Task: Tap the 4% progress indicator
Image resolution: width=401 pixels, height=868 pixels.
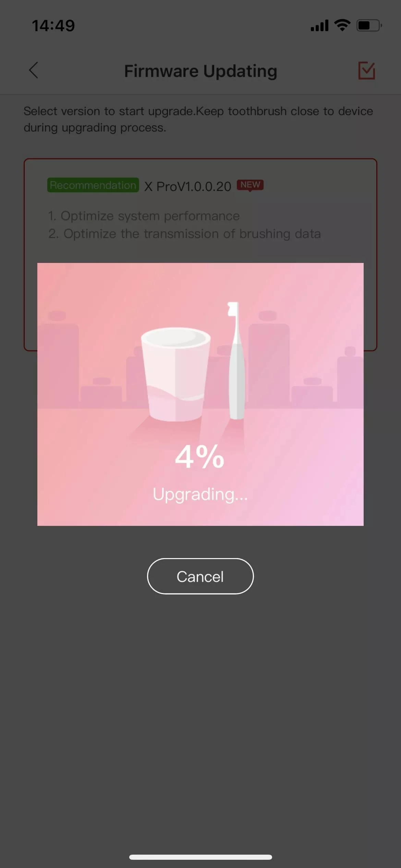Action: (x=199, y=456)
